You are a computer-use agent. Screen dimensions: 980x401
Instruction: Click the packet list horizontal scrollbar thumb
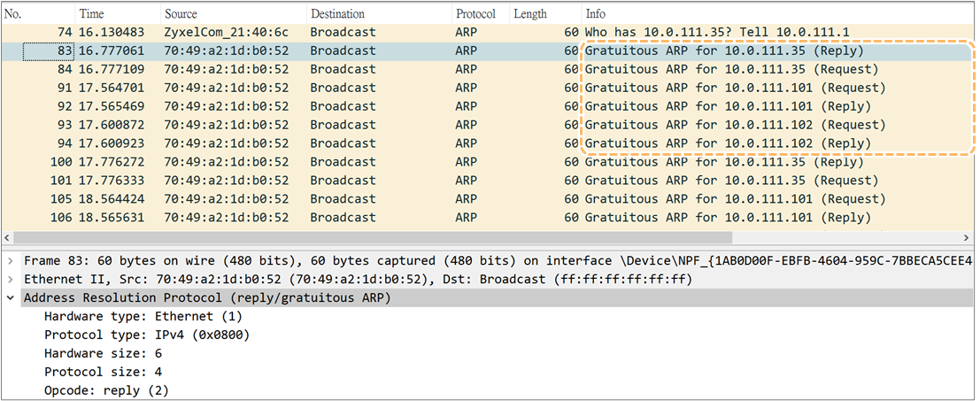click(x=372, y=239)
